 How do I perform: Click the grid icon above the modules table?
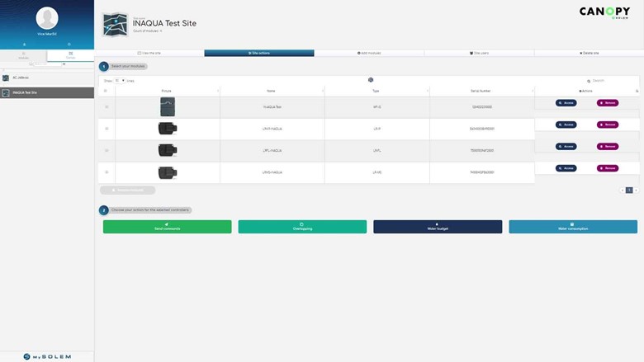[x=371, y=80]
